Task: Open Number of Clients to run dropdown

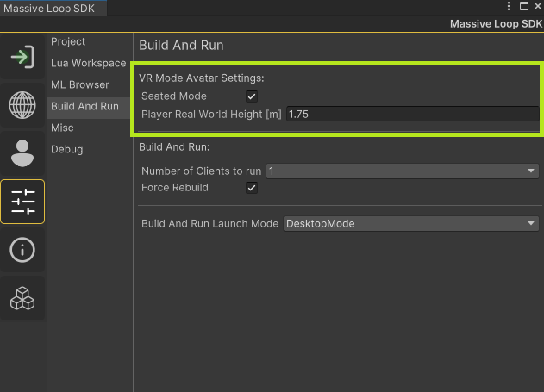Action: coord(403,171)
